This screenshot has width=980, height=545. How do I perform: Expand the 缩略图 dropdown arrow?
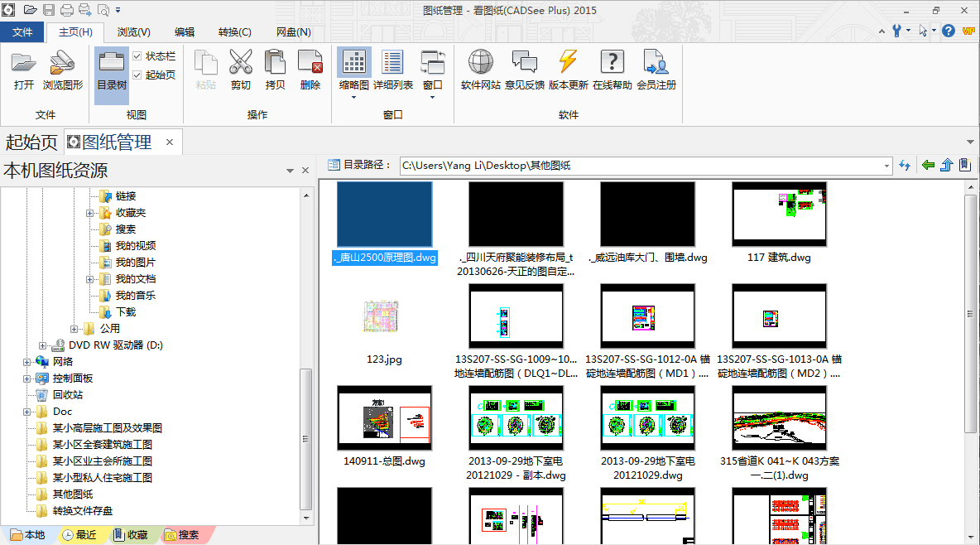[354, 97]
